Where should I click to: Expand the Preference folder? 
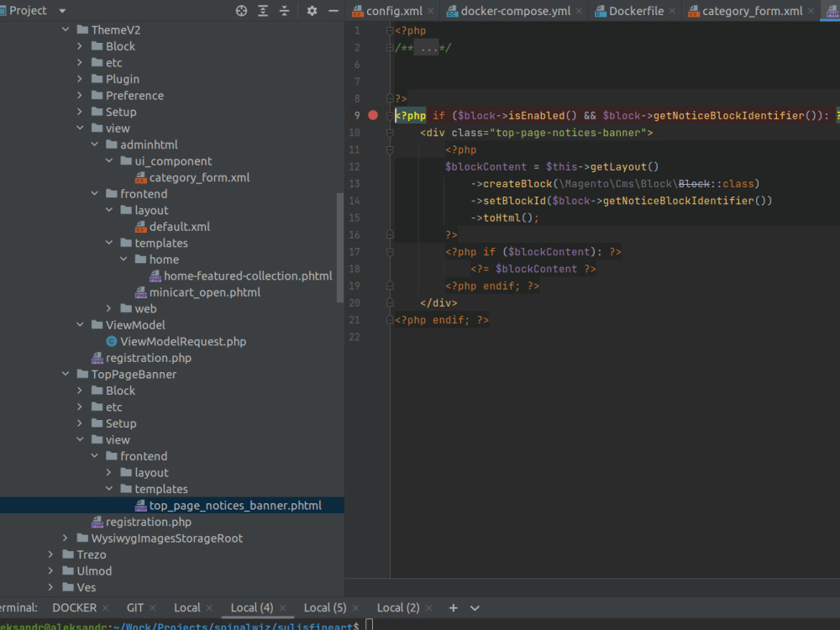pyautogui.click(x=80, y=96)
